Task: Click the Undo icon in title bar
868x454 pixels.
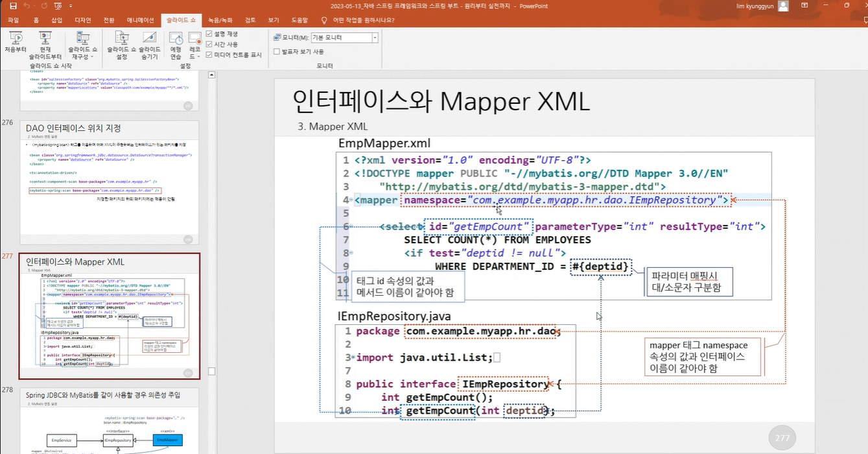Action: click(26, 6)
